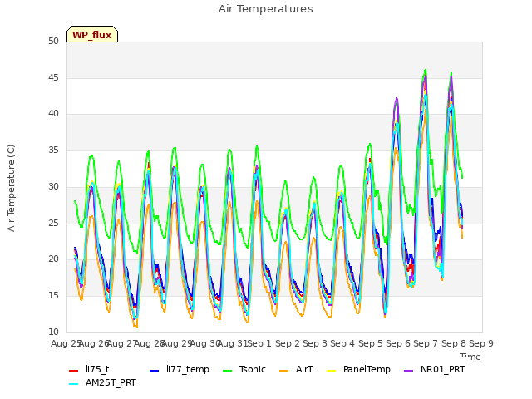
Task: Click the y-axis value 40
Action: coord(53,114)
